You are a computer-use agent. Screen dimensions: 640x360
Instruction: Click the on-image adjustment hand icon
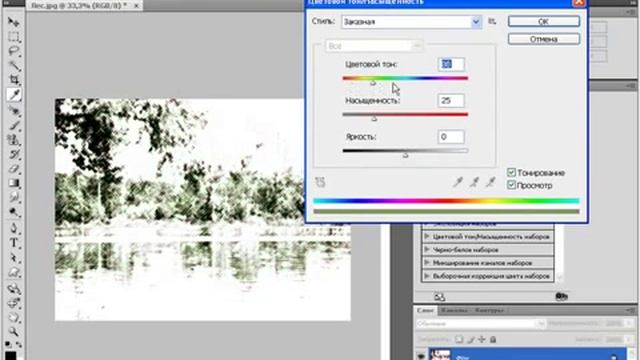tap(320, 182)
